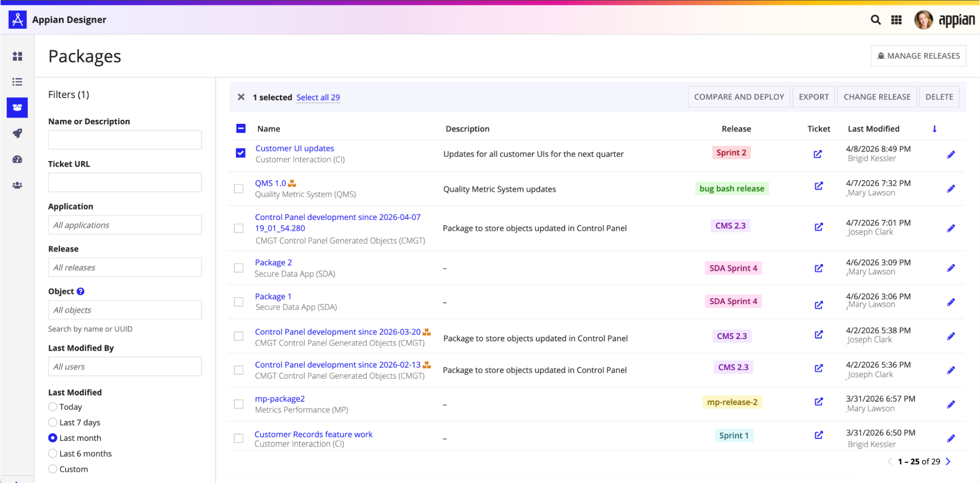The image size is (980, 483).
Task: Select the Last 7 days radio option
Action: 53,422
